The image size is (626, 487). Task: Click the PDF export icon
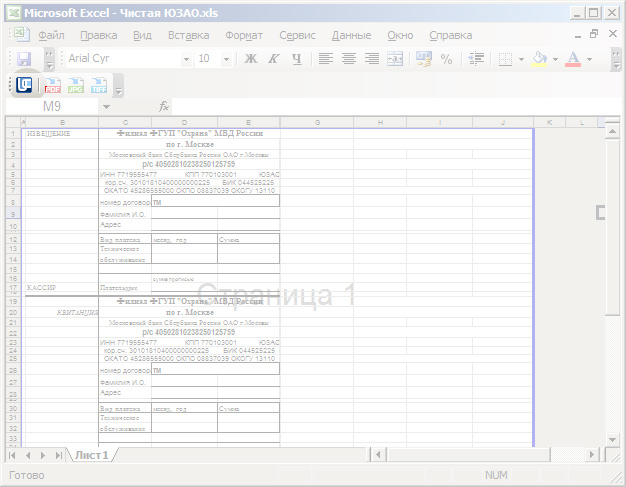(53, 86)
